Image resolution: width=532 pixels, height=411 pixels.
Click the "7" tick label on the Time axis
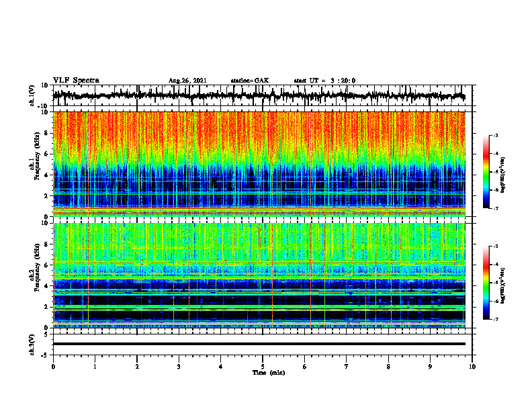(347, 367)
